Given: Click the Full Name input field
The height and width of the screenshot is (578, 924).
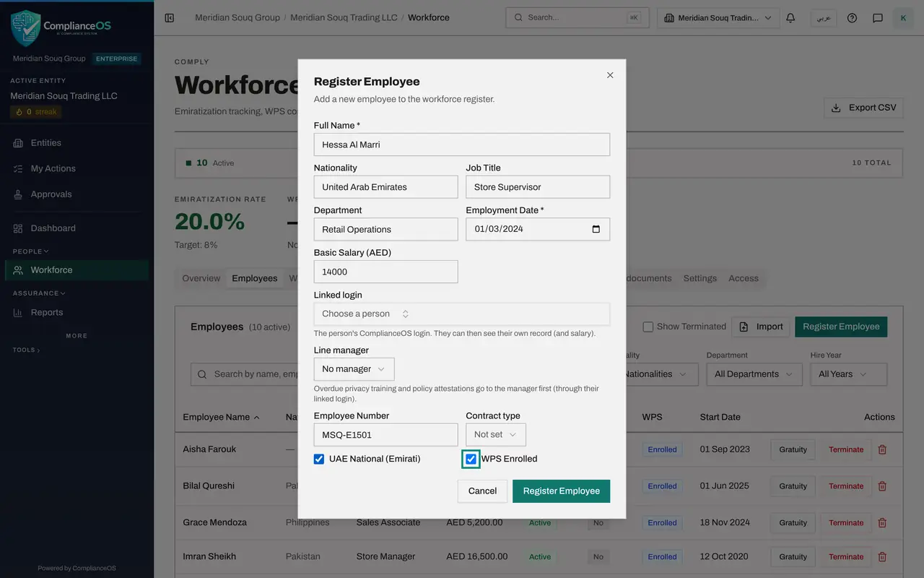Looking at the screenshot, I should point(462,144).
